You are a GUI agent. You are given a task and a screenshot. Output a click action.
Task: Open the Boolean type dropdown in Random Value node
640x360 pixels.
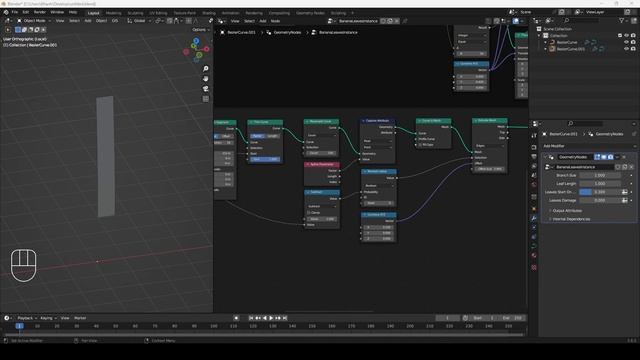click(x=378, y=185)
